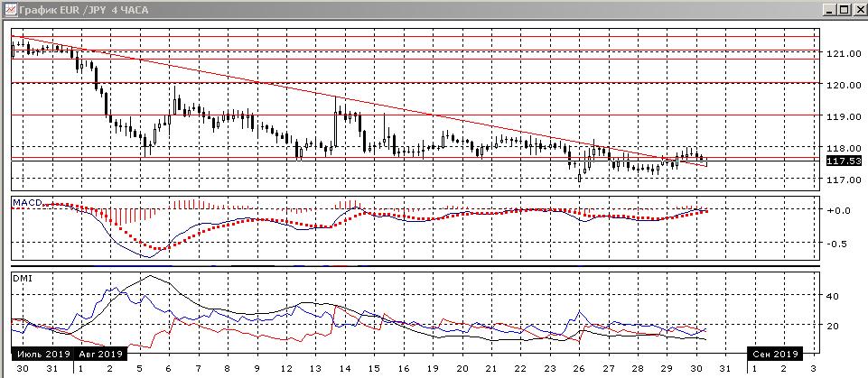The height and width of the screenshot is (378, 868).
Task: Select the Авг 2019 month label
Action: [x=100, y=353]
